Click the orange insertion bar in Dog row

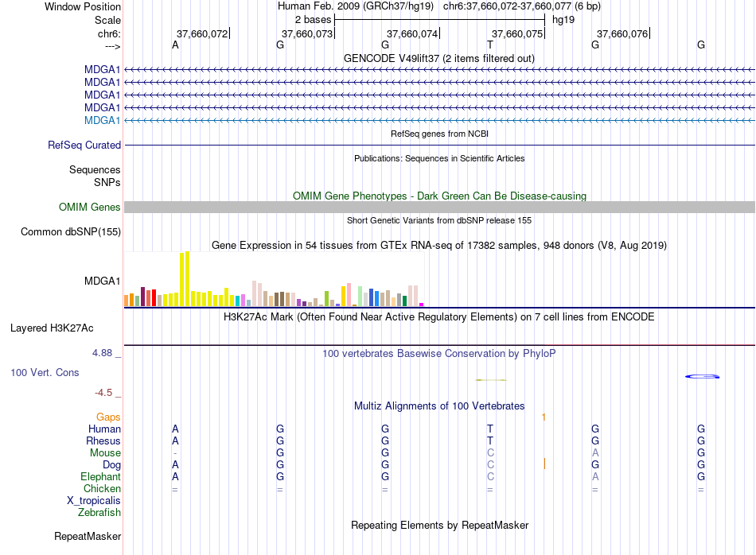point(544,464)
